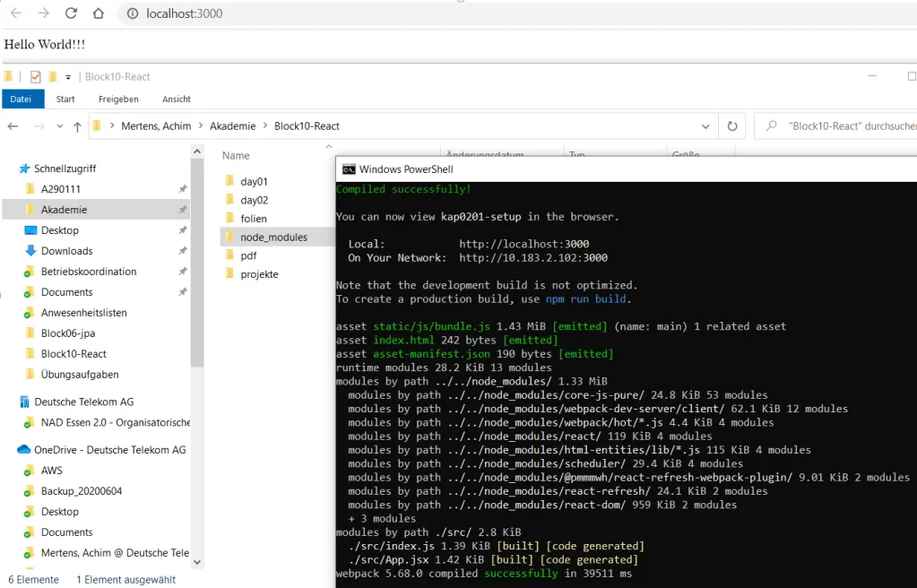
Task: Switch to the Freigeben ribbon tab
Action: click(x=118, y=99)
